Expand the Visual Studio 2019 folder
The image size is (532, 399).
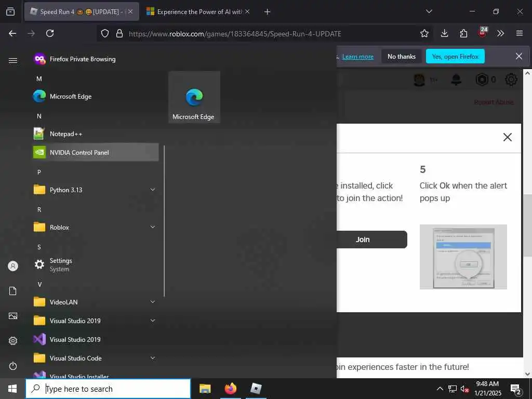click(x=95, y=321)
